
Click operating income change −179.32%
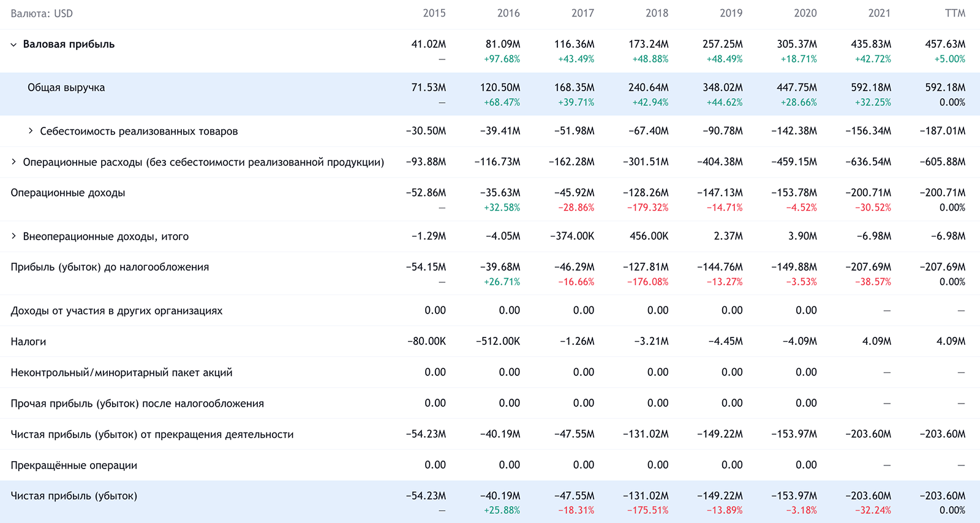click(x=647, y=208)
